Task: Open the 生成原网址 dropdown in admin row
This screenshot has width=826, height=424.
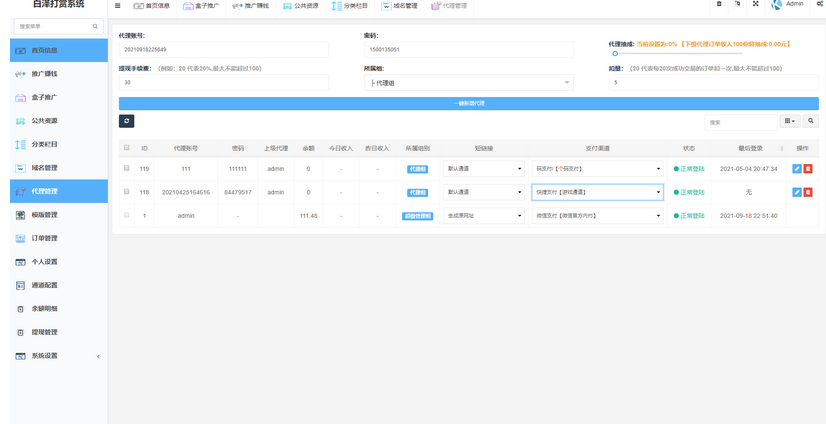Action: 484,215
